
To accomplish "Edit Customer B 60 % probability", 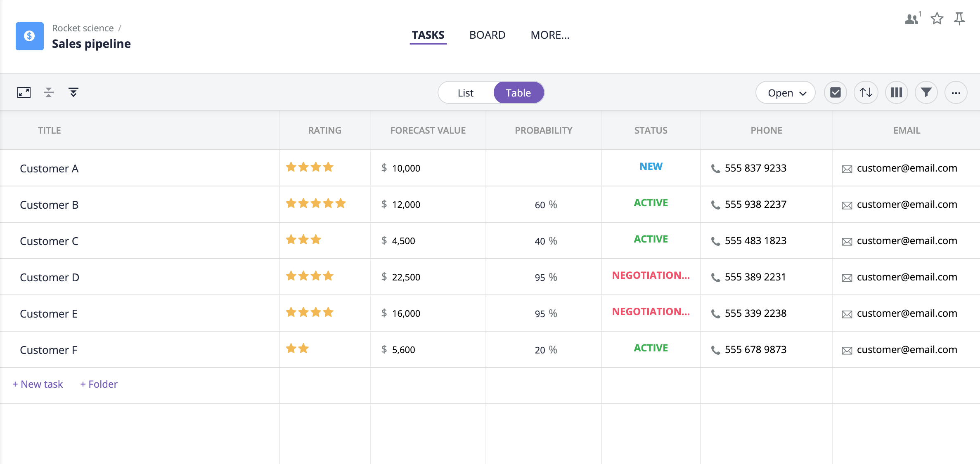I will 546,205.
